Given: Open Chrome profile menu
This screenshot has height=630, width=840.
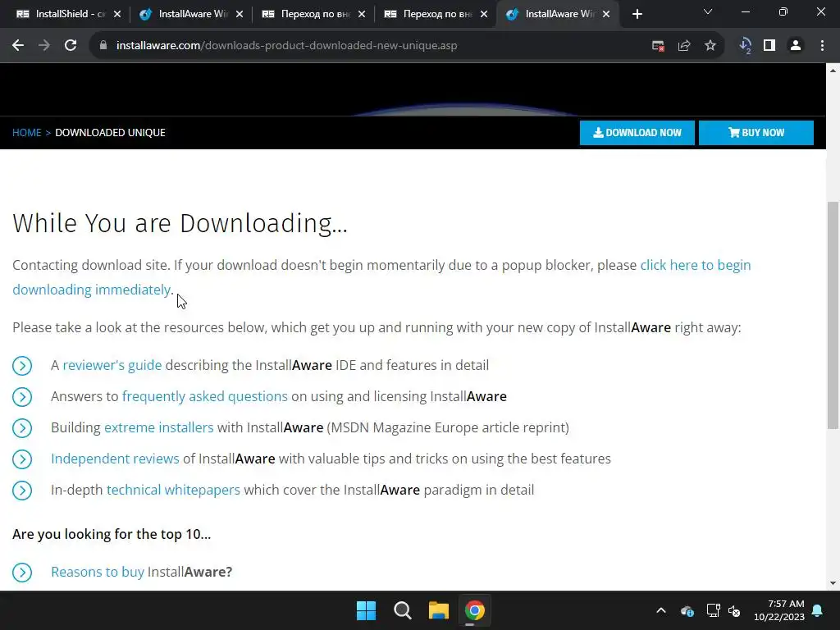Looking at the screenshot, I should tap(796, 46).
